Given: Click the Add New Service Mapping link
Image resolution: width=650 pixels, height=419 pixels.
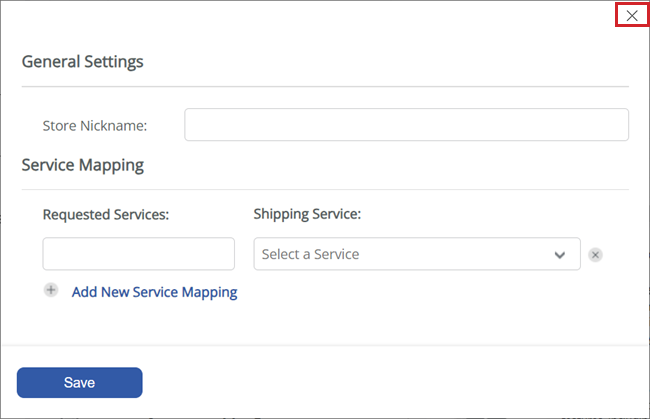Looking at the screenshot, I should point(155,292).
